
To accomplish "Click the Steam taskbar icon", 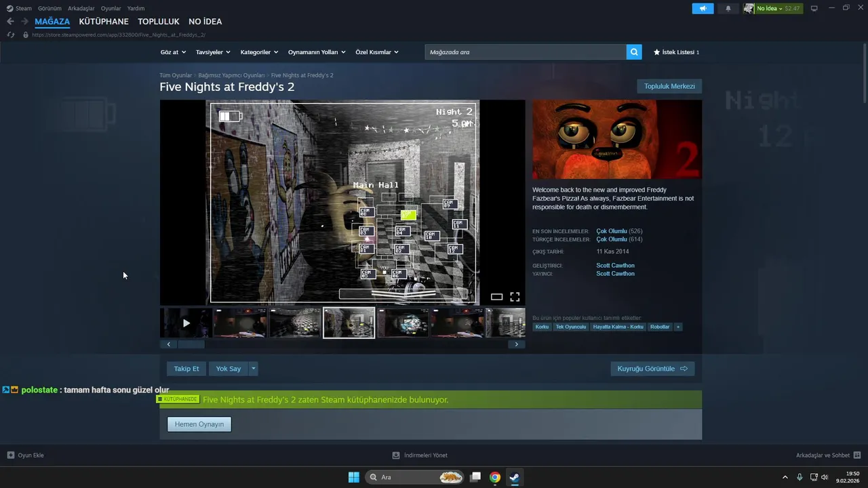I will point(515,477).
